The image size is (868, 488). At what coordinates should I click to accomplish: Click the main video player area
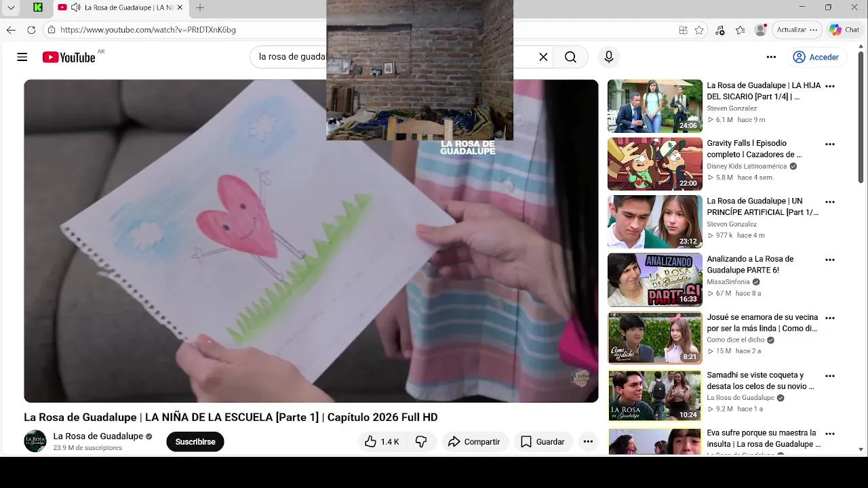(311, 241)
